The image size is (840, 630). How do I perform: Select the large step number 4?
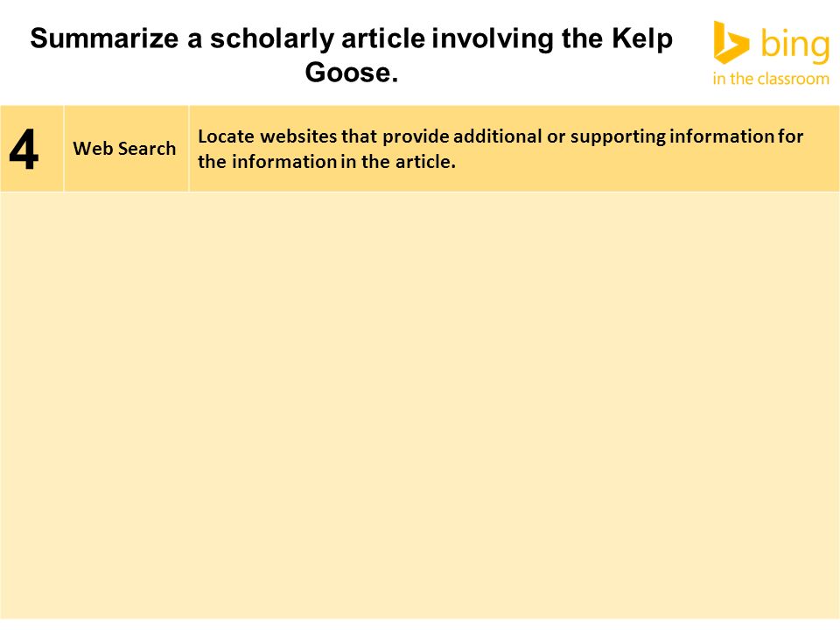point(24,150)
